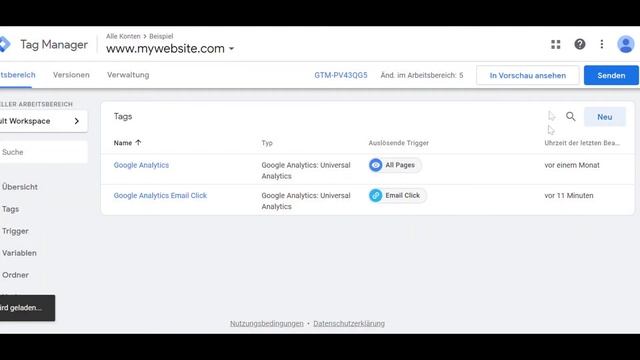Create a new tag with Neu button
The height and width of the screenshot is (360, 640).
click(x=604, y=117)
